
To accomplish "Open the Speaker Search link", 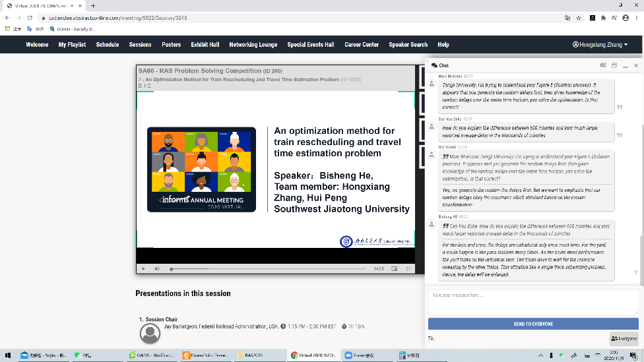I will [408, 45].
